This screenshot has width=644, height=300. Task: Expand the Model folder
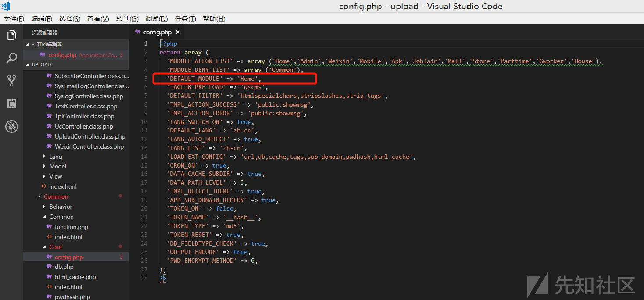pos(57,166)
